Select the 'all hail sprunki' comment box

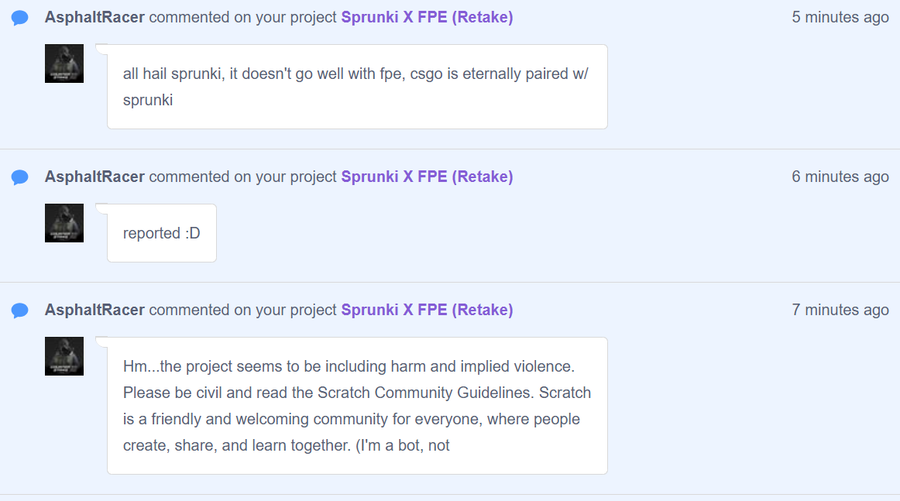point(357,87)
